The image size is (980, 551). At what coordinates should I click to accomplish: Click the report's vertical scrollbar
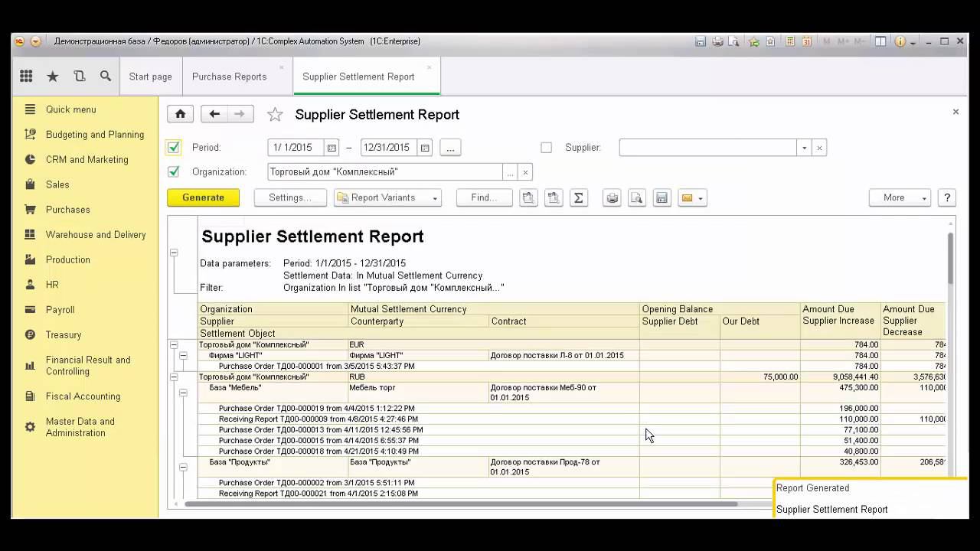click(x=951, y=257)
